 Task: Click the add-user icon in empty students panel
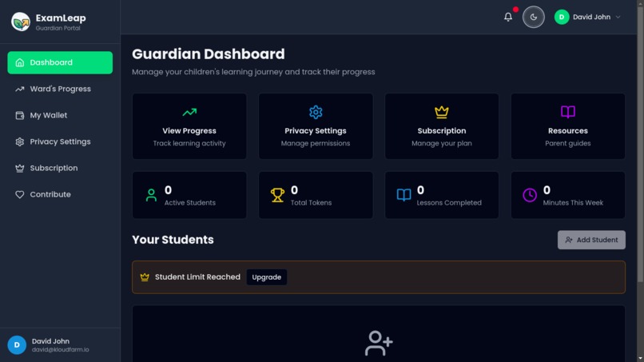[x=379, y=343]
